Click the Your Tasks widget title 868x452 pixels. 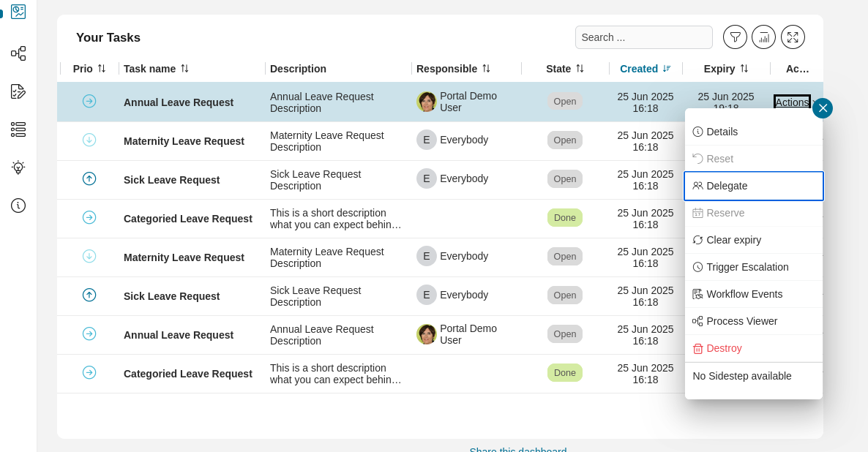pos(108,37)
